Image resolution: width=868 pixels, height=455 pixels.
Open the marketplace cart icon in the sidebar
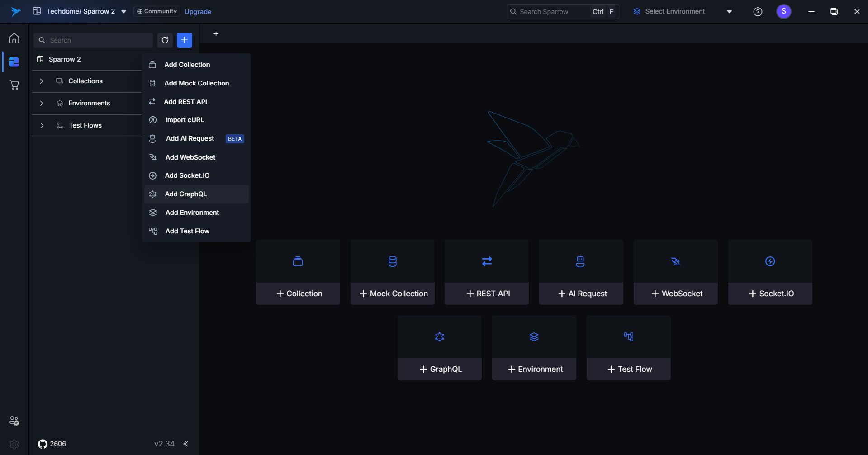14,85
